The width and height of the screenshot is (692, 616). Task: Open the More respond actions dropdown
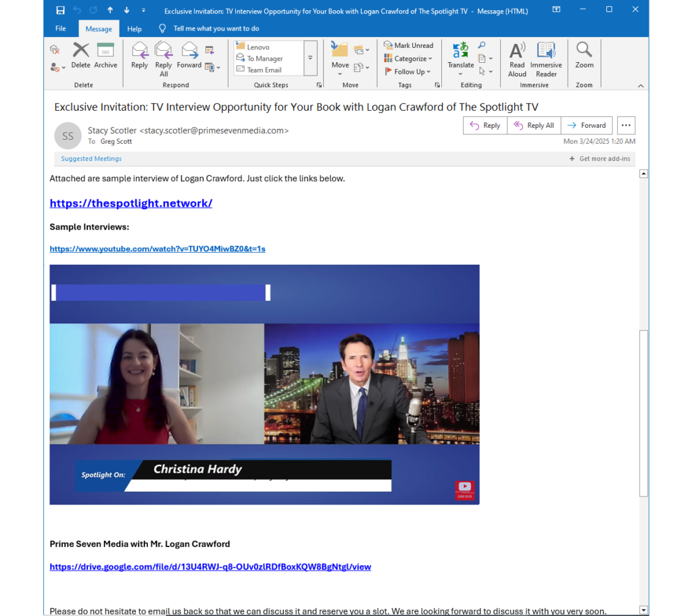(x=212, y=68)
